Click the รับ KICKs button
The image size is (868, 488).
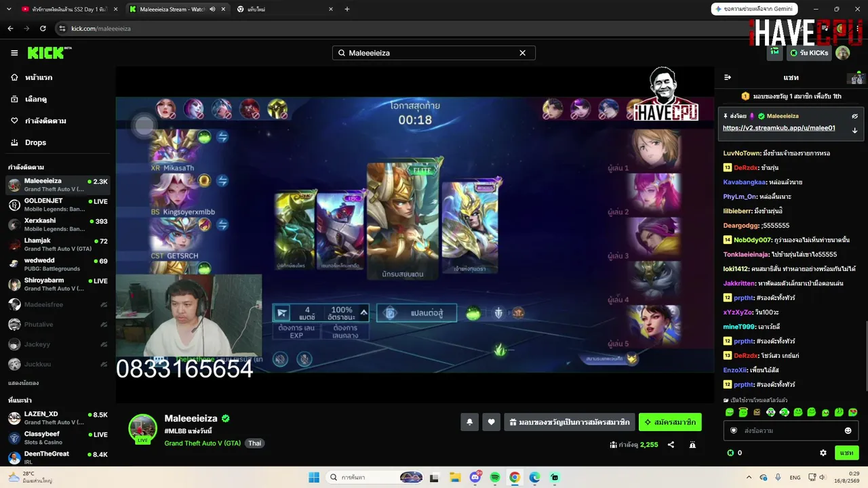click(809, 53)
